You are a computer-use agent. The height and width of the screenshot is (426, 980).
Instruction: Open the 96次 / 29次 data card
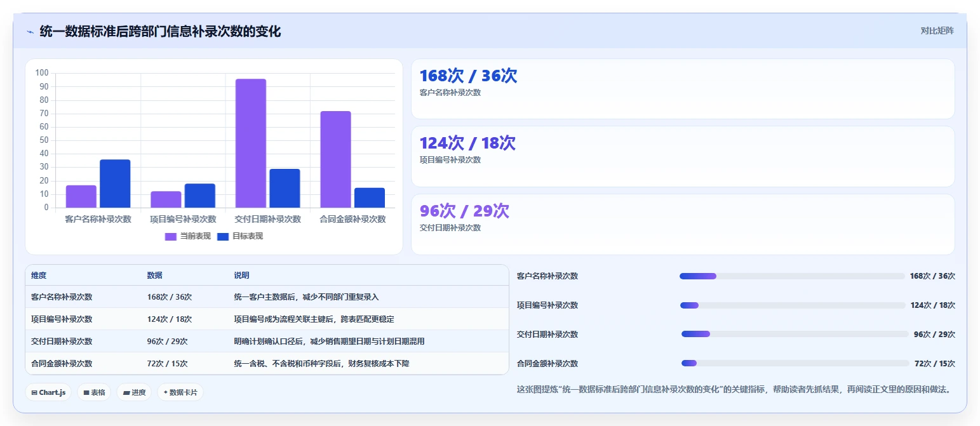pyautogui.click(x=683, y=224)
